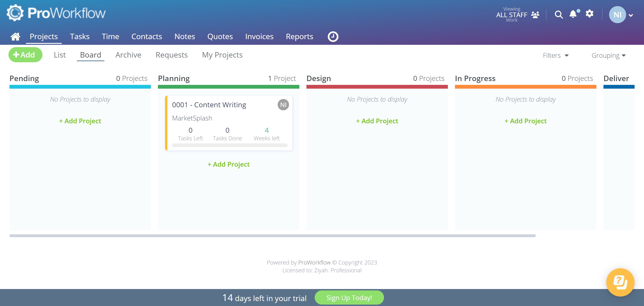The image size is (644, 306).
Task: Click the Content Writing project progress bar
Action: [x=230, y=145]
